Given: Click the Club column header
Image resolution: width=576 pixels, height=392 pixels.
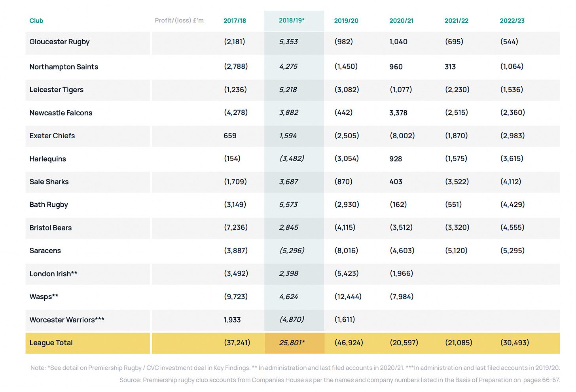Looking at the screenshot, I should (x=36, y=21).
